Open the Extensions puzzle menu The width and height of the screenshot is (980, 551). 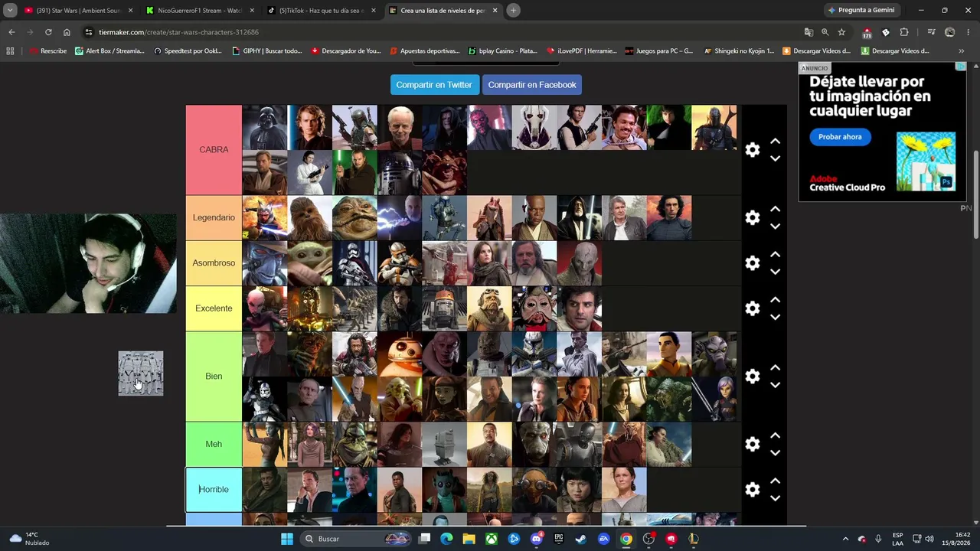coord(904,32)
